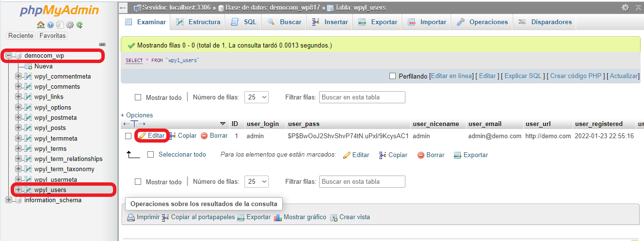Open the blue question-mark help icon

click(50, 25)
